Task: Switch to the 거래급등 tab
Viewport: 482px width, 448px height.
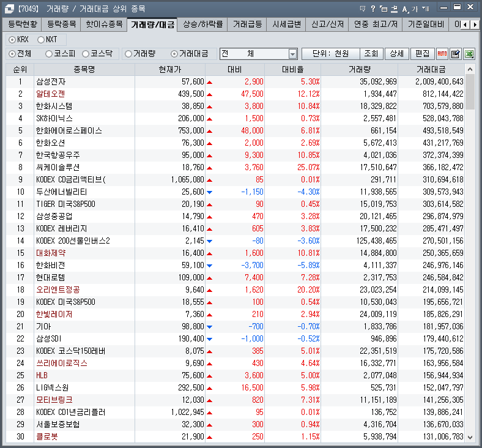Action: [247, 24]
